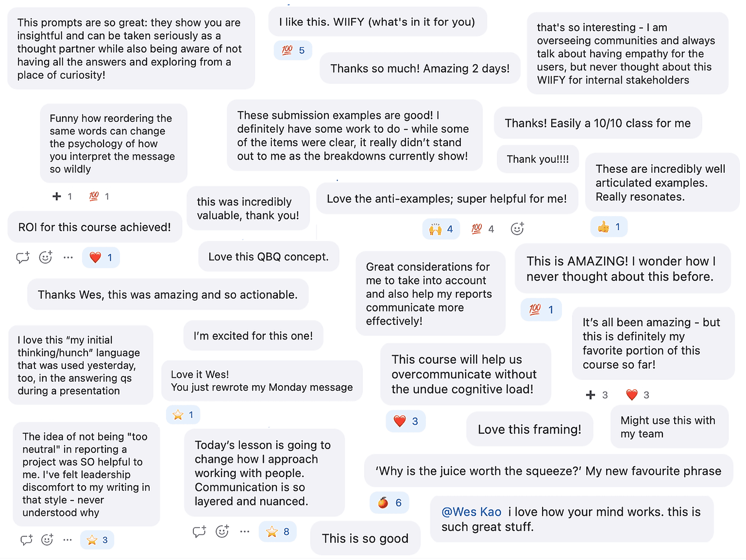
Task: Click the raised hands reaction with 4
Action: point(441,229)
